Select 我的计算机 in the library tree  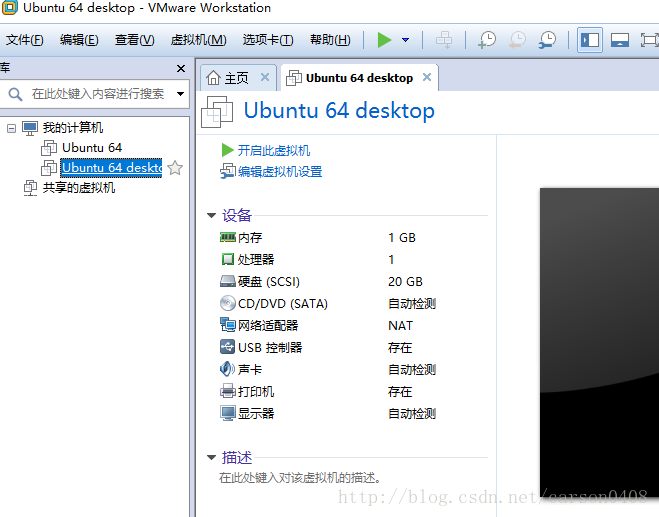[73, 127]
